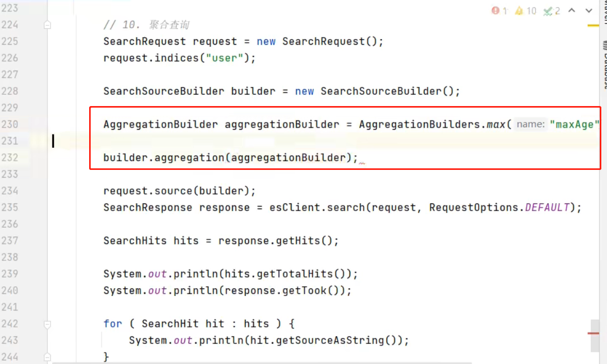This screenshot has width=607, height=364.
Task: Open the Maven side panel tab
Action: coord(604,12)
